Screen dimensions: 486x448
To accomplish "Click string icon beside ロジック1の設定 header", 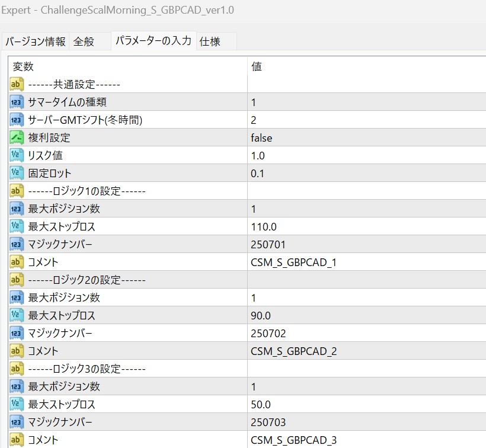I will point(17,191).
